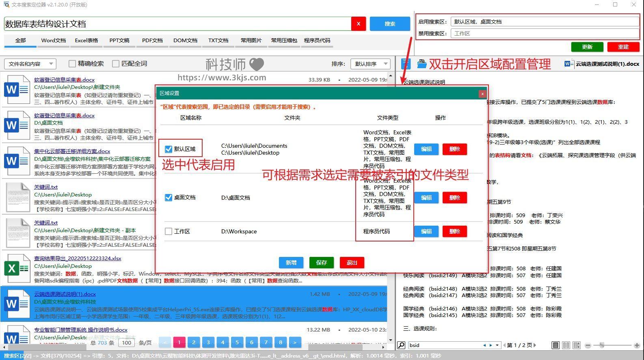
Task: Select single-page preview layout icon
Action: pyautogui.click(x=555, y=345)
